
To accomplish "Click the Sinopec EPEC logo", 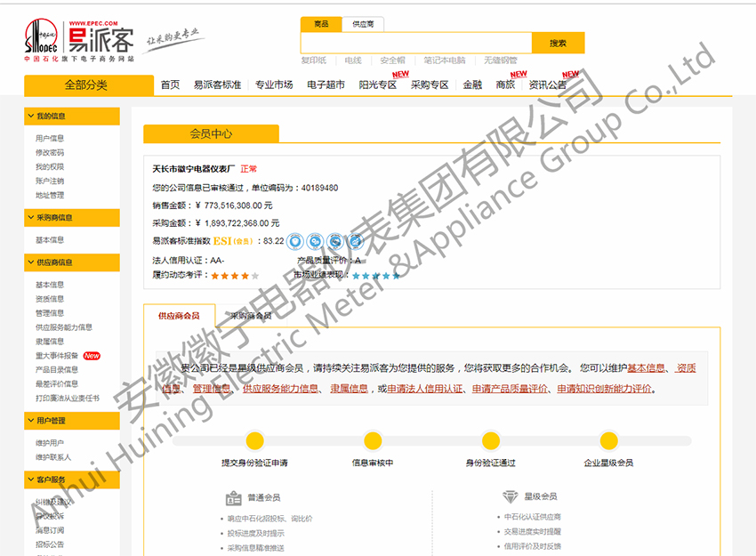I will coord(79,41).
